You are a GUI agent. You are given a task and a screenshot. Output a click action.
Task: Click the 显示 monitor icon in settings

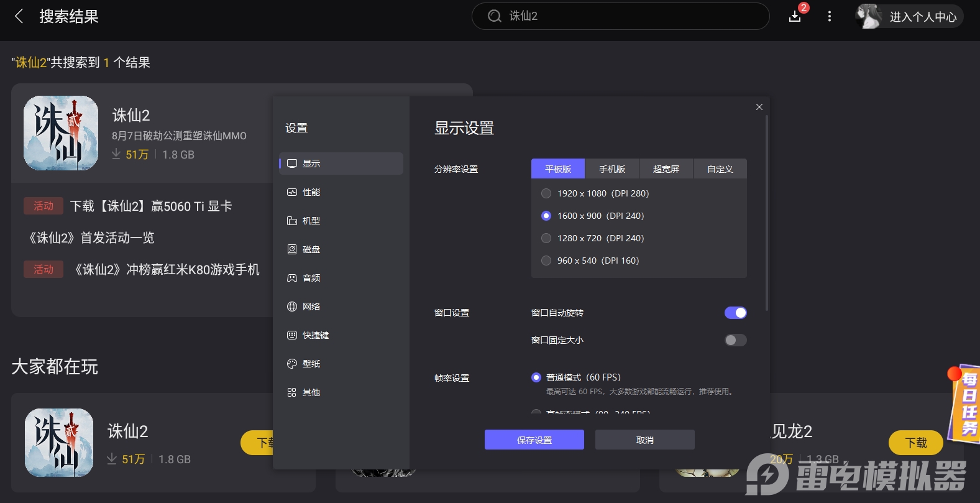click(x=292, y=164)
